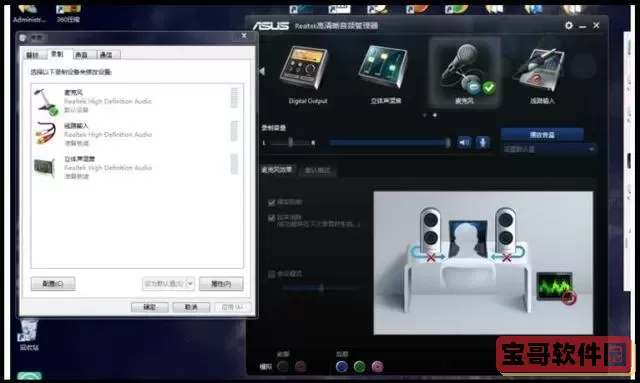The image size is (640, 383).
Task: Click the first front-panel jack circle
Action: [282, 366]
